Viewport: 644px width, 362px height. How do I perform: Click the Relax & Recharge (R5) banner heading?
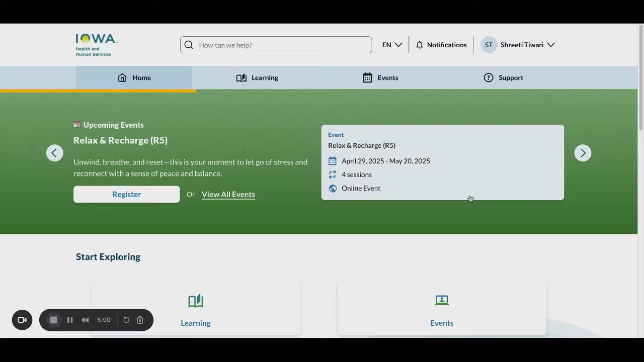click(x=120, y=140)
